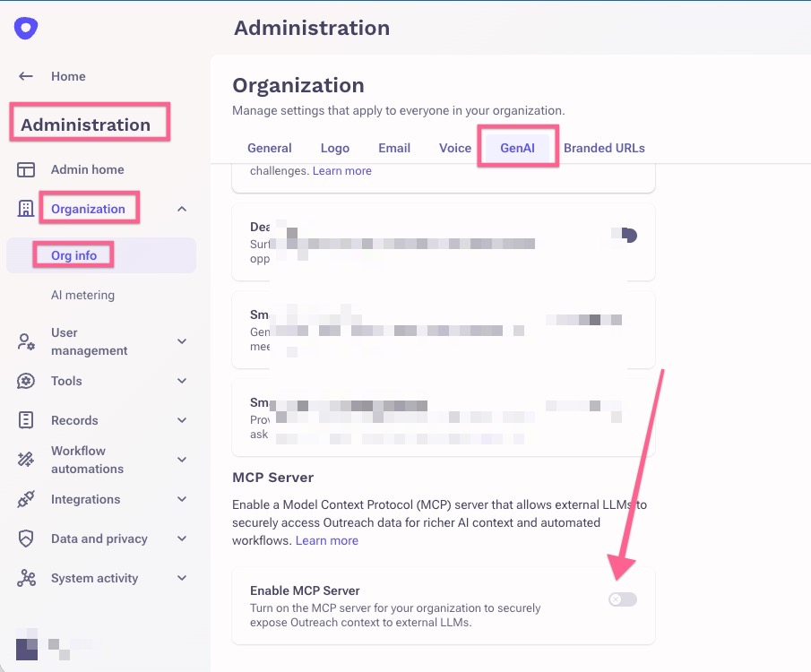Click the Admin home layout icon

26,169
